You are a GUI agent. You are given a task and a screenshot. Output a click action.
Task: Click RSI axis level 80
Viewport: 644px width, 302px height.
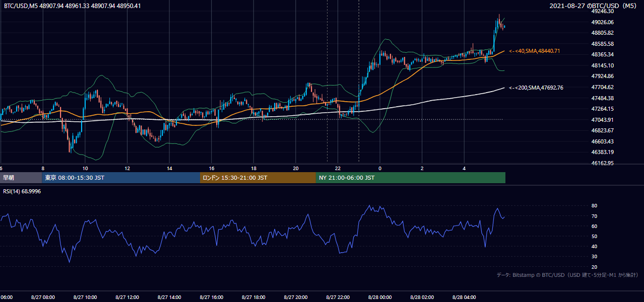pyautogui.click(x=594, y=206)
